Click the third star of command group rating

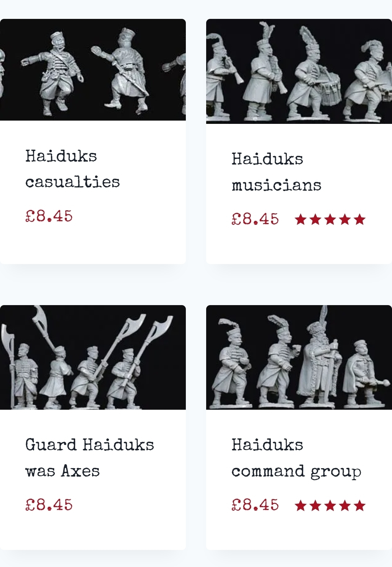point(330,505)
